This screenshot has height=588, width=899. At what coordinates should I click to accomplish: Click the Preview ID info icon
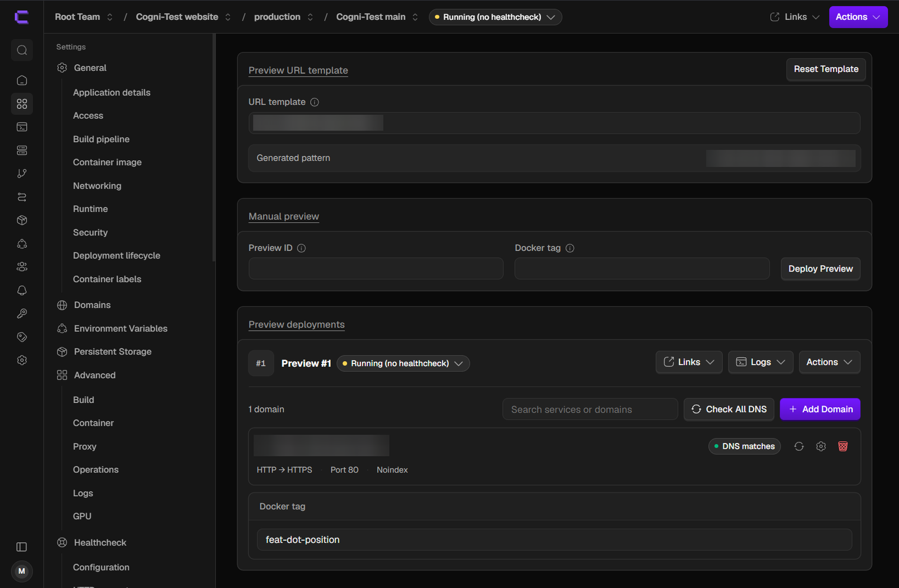coord(301,248)
